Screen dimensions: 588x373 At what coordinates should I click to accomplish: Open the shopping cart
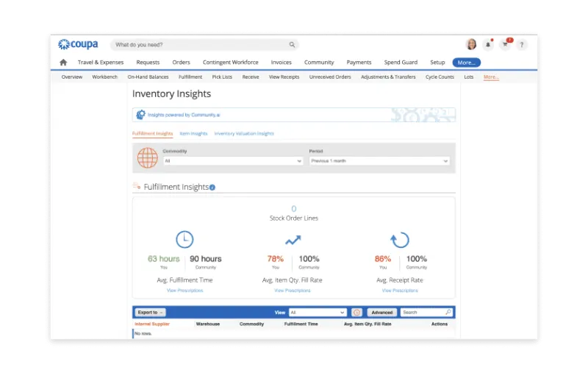[x=506, y=44]
